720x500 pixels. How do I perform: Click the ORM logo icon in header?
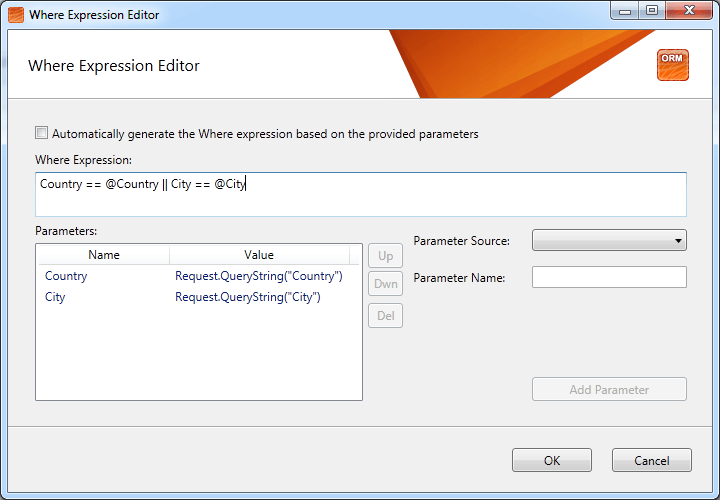(673, 65)
